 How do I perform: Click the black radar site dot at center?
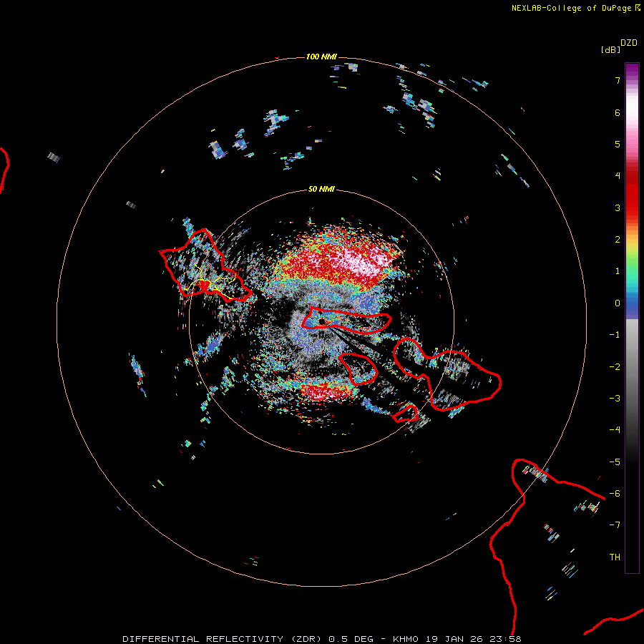pos(322,321)
